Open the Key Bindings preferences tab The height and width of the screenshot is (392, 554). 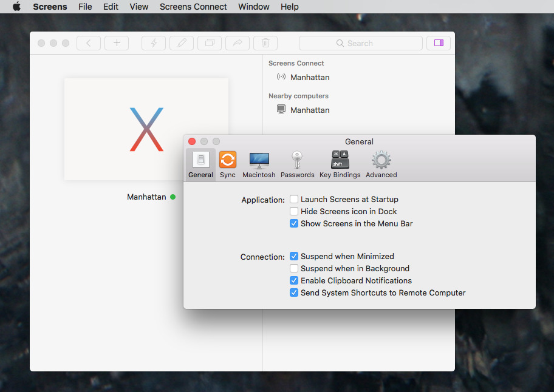pos(340,165)
